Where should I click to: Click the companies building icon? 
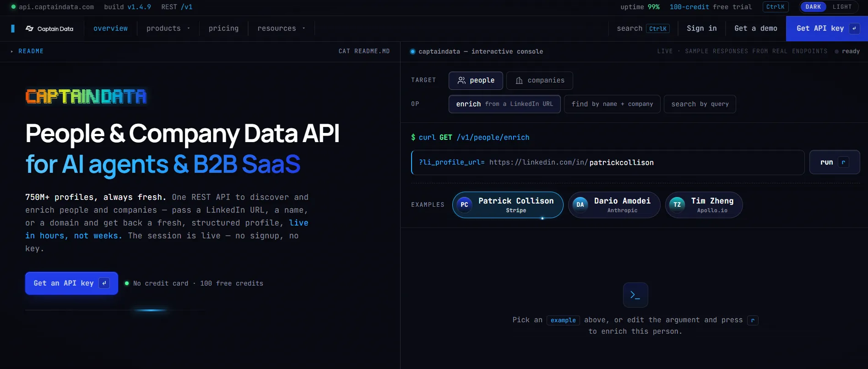click(x=519, y=81)
